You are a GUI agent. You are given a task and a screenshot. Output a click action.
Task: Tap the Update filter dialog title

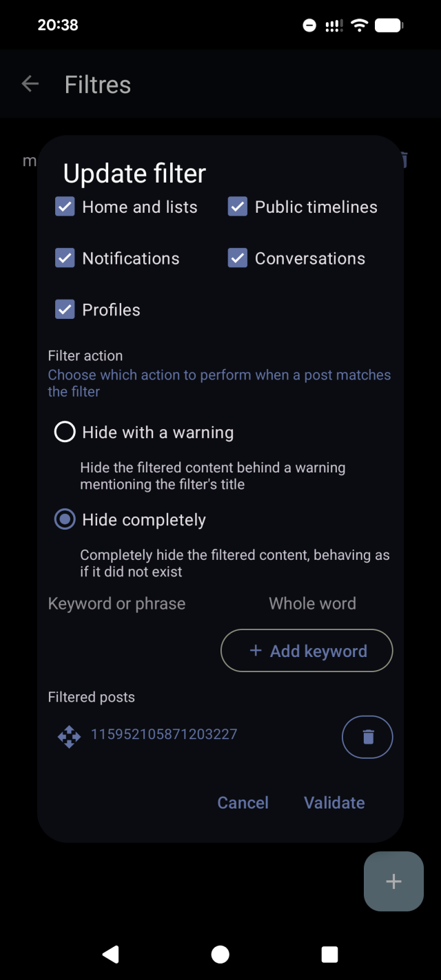[x=134, y=174]
